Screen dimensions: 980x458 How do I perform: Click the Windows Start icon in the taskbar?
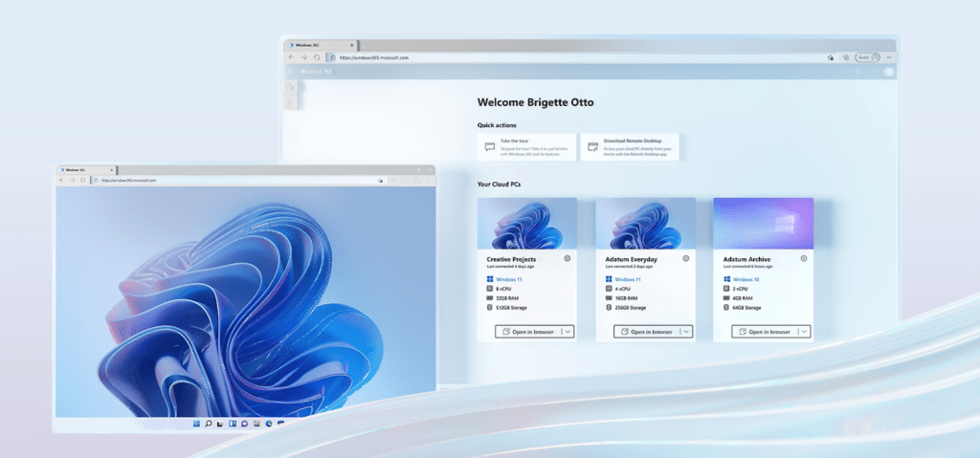(x=196, y=423)
